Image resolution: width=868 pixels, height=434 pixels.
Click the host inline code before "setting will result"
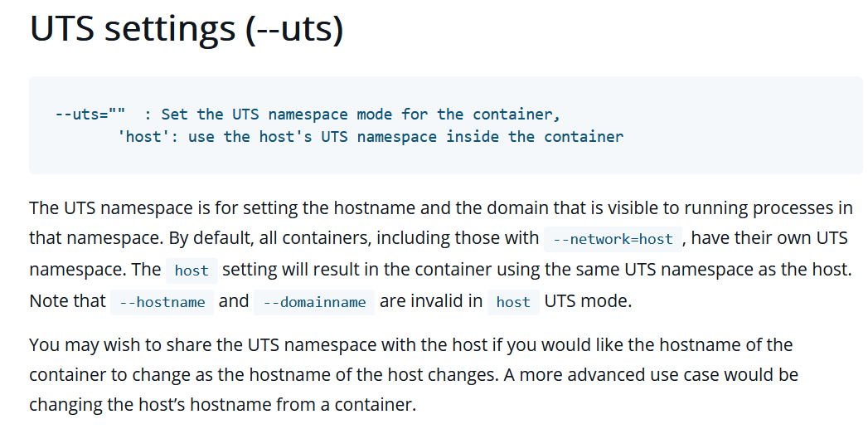click(x=192, y=271)
